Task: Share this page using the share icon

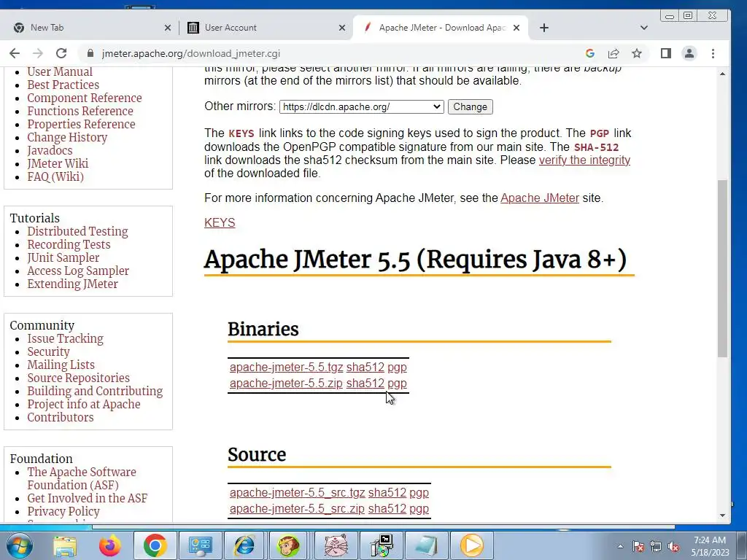Action: 614,53
